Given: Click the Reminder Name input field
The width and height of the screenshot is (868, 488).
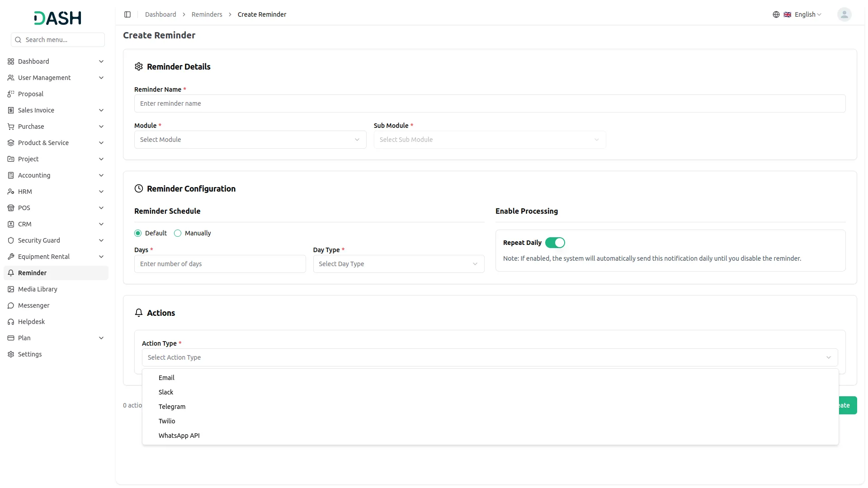Looking at the screenshot, I should click(490, 103).
